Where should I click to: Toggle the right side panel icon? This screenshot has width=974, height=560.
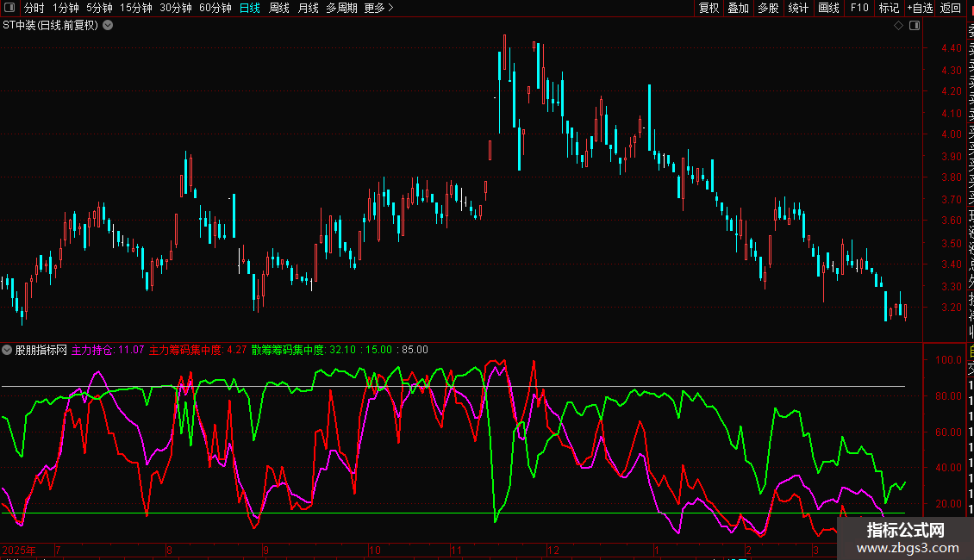tap(915, 26)
